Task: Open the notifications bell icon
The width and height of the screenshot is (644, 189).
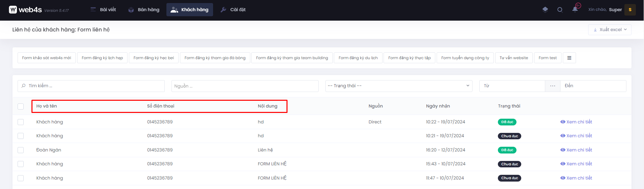Action: click(x=575, y=9)
